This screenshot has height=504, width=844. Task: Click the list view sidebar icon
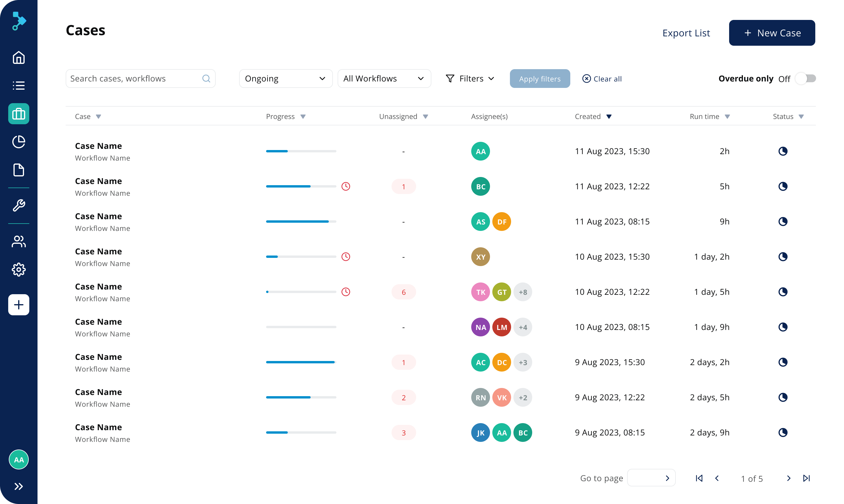pyautogui.click(x=19, y=86)
